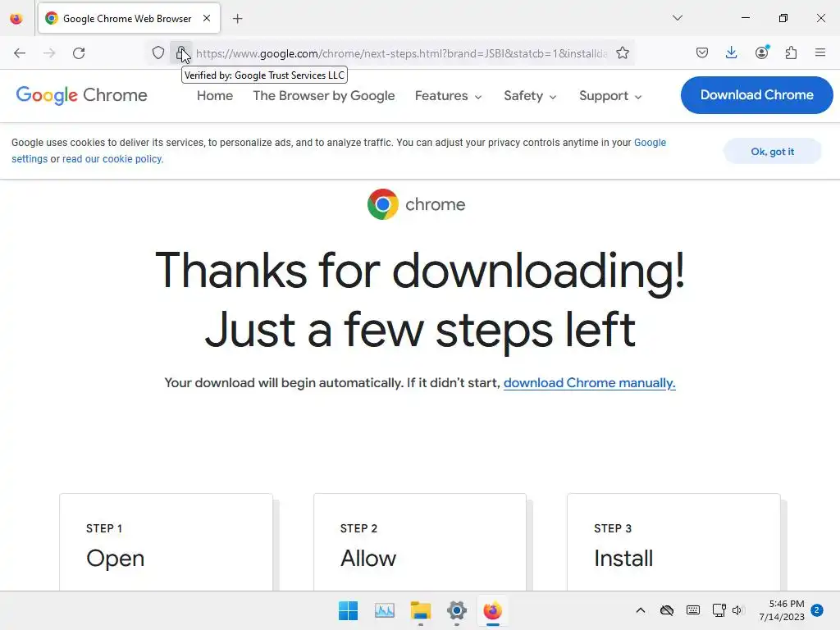This screenshot has width=840, height=630.
Task: Open a new tab with plus
Action: (238, 19)
